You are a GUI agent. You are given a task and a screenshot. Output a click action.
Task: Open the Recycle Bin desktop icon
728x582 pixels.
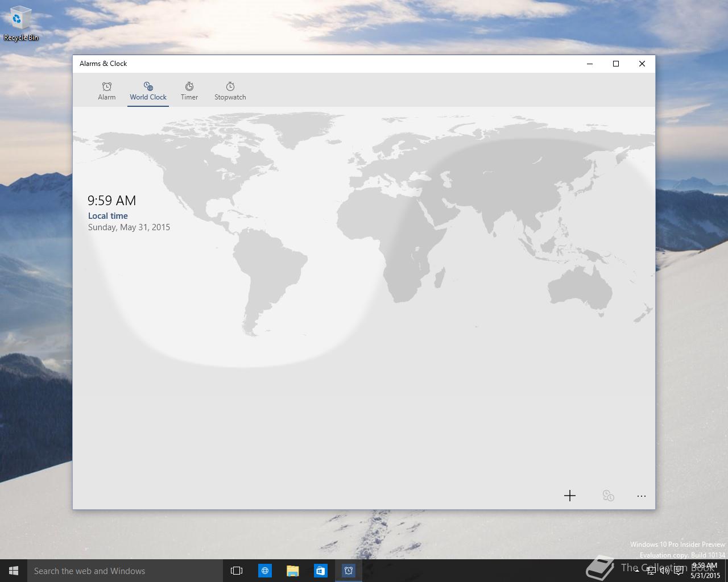tap(20, 24)
